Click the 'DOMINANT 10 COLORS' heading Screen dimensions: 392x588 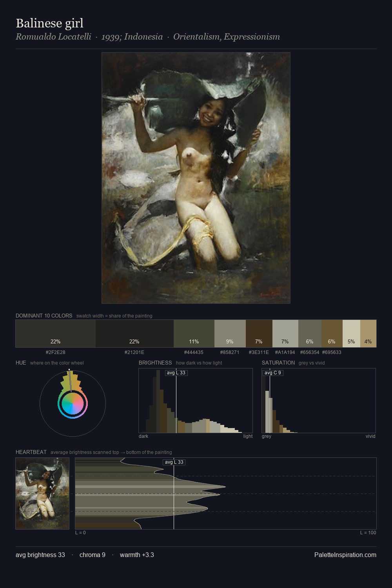pos(44,316)
